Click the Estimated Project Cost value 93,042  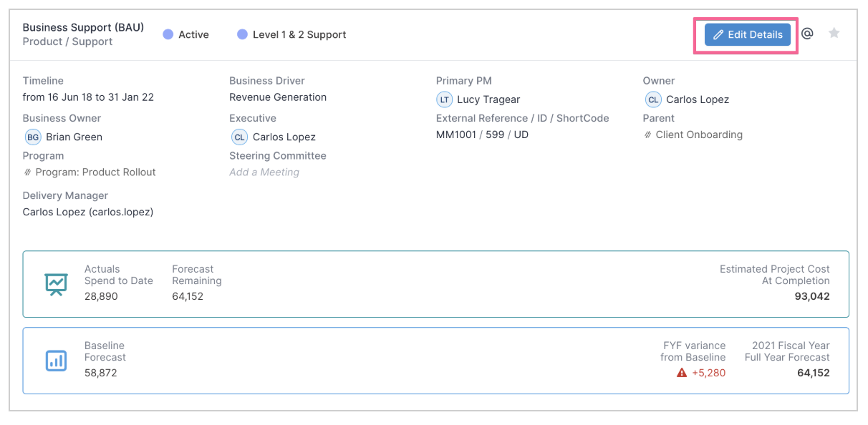(x=812, y=296)
